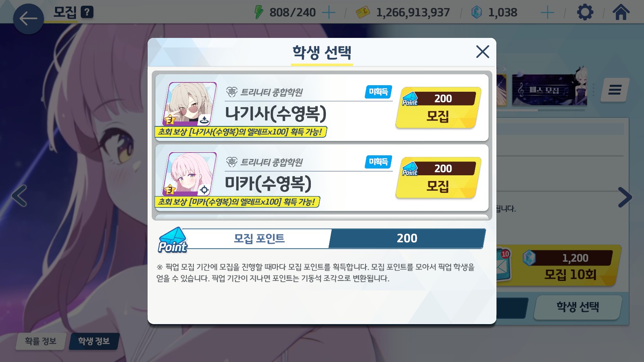
Task: Close the 학생 선택 dialog
Action: 482,52
